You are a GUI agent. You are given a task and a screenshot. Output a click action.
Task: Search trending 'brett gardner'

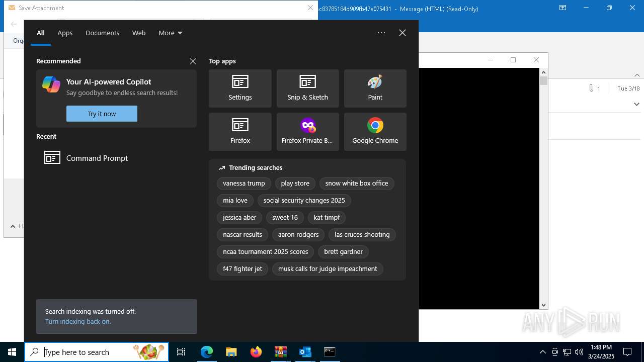pyautogui.click(x=344, y=252)
